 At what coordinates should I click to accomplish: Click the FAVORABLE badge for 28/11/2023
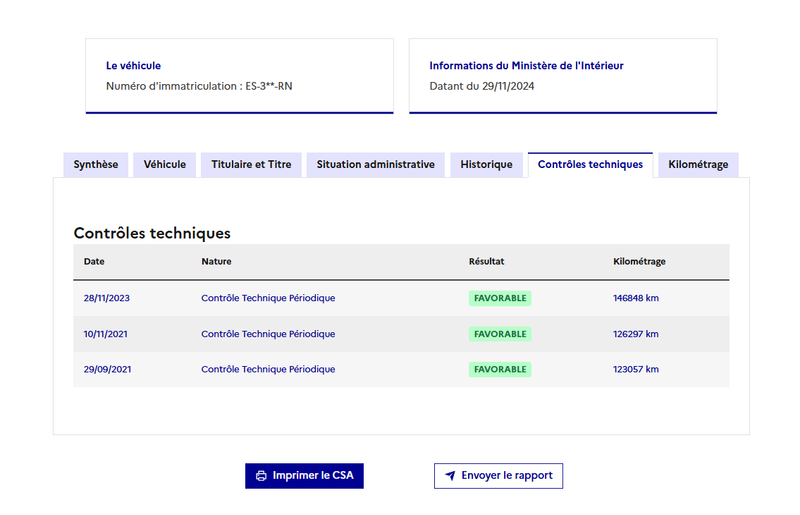500,298
